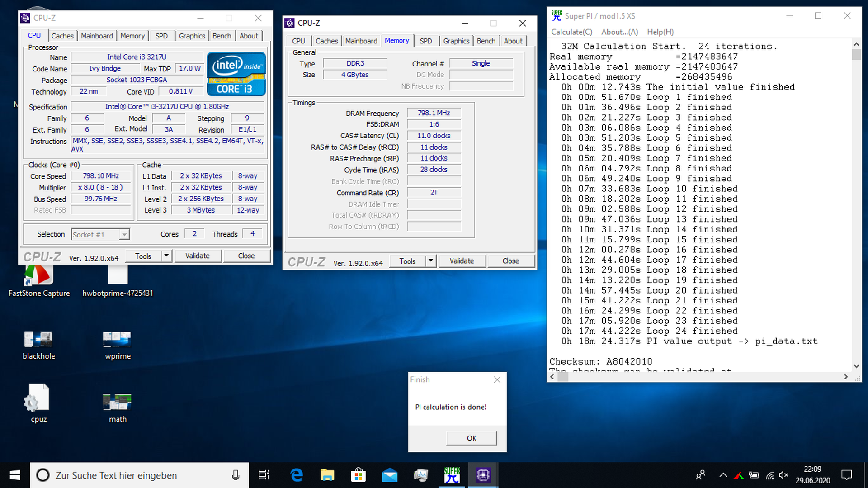
Task: Open Mainboard tab in left CPU-Z window
Action: (97, 36)
